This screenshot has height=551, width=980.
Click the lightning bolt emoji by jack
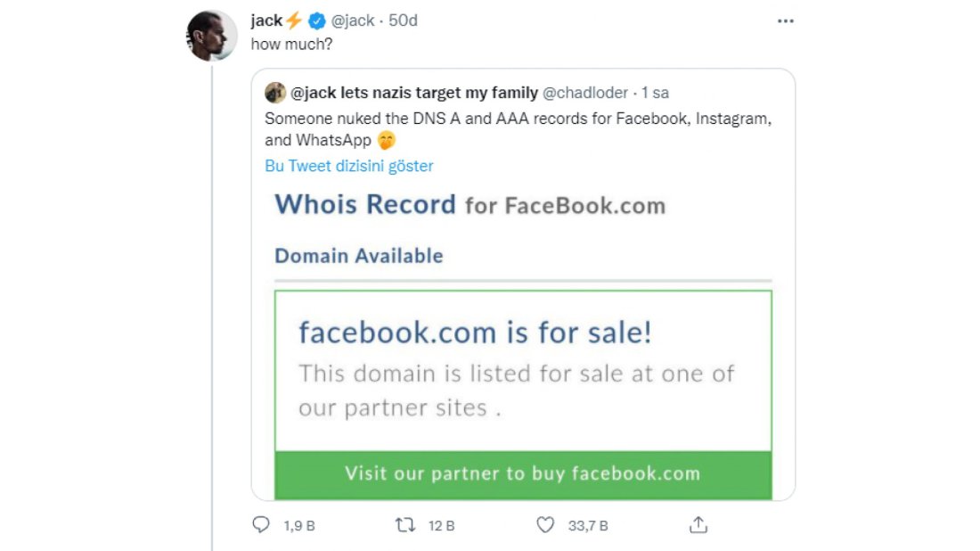(x=294, y=21)
